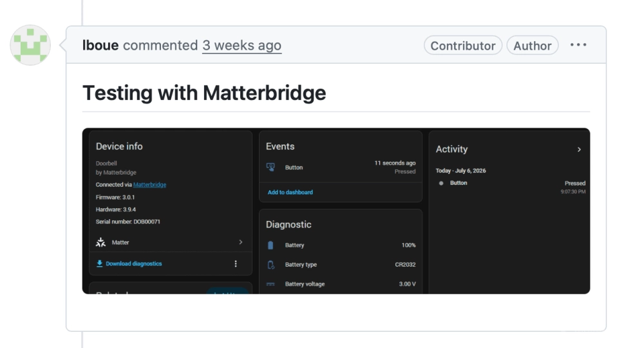
Task: Click the Add to dashboard link
Action: [290, 192]
